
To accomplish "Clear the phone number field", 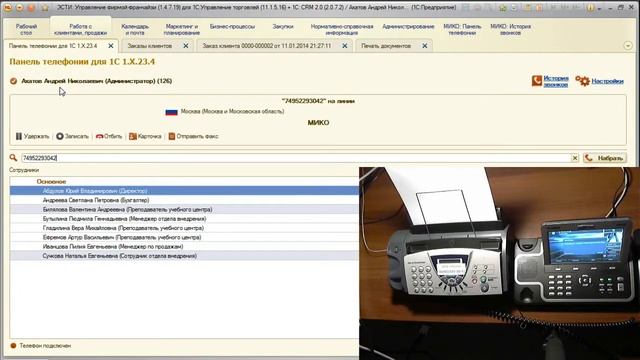I will point(575,158).
